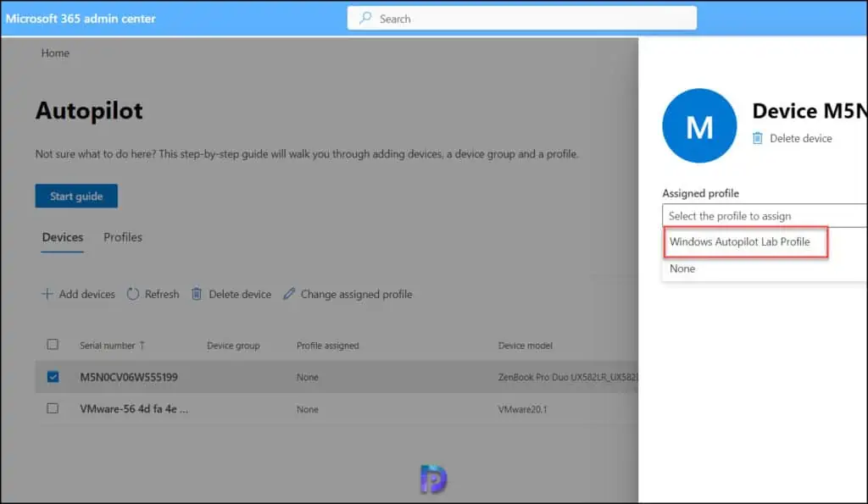
Task: Click ZenBook Pro Duo device model cell
Action: coord(568,377)
